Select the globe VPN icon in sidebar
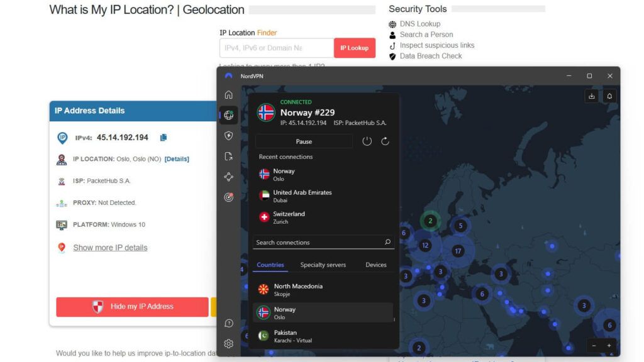 point(229,116)
